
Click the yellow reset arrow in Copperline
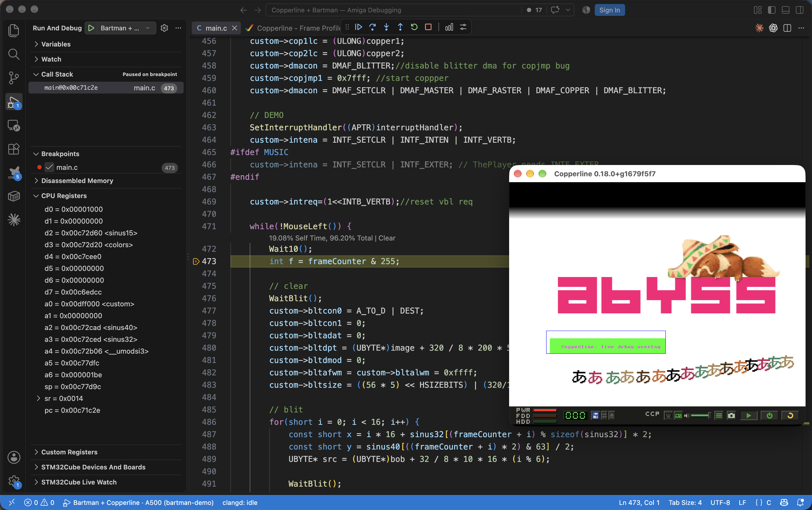coord(790,416)
